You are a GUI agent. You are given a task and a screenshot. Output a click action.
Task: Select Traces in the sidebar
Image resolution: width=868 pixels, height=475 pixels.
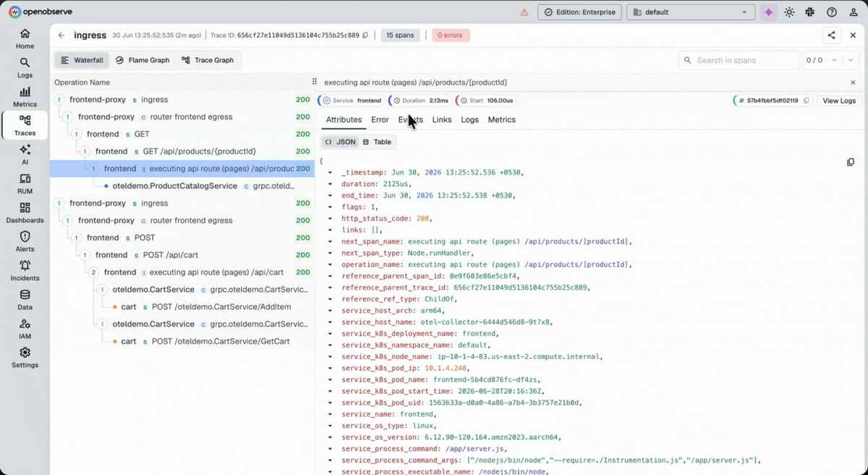(25, 126)
